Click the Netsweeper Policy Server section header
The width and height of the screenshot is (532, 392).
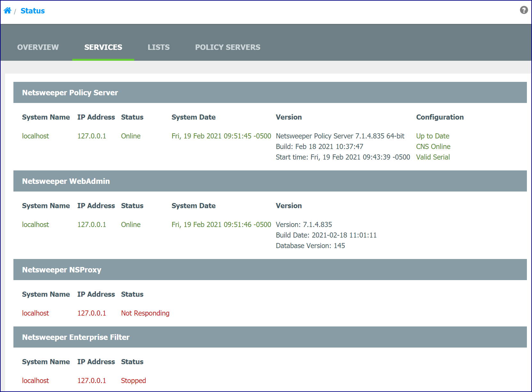pyautogui.click(x=270, y=92)
